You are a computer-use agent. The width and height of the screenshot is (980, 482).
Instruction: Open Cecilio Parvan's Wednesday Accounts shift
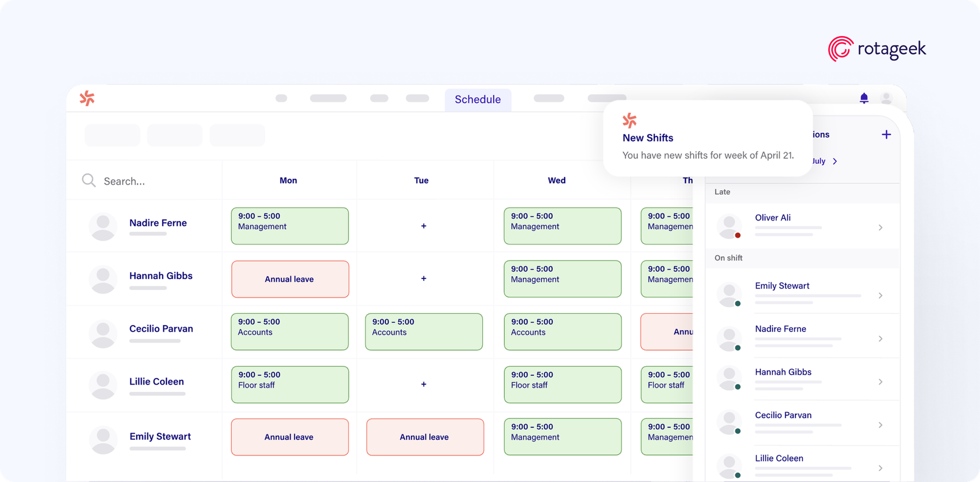point(562,331)
